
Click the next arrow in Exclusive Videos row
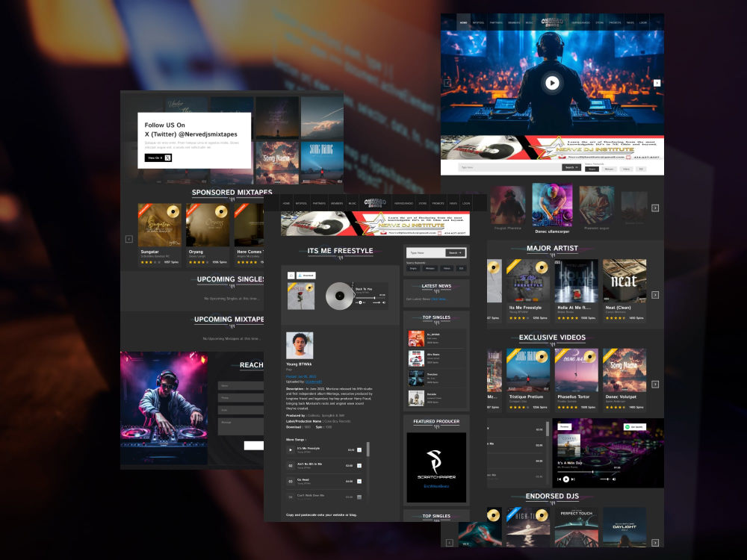tap(655, 385)
